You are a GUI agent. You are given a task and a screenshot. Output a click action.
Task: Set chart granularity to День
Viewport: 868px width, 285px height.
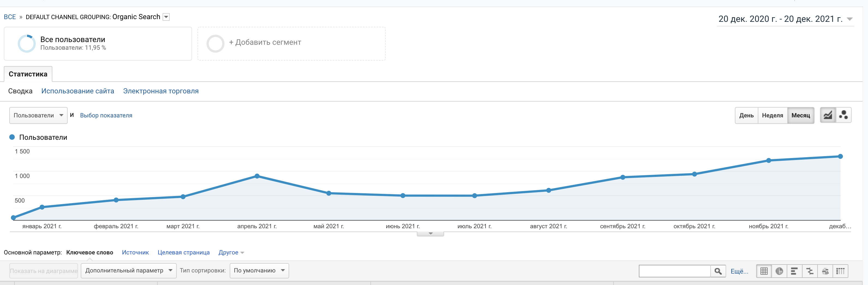pyautogui.click(x=746, y=115)
